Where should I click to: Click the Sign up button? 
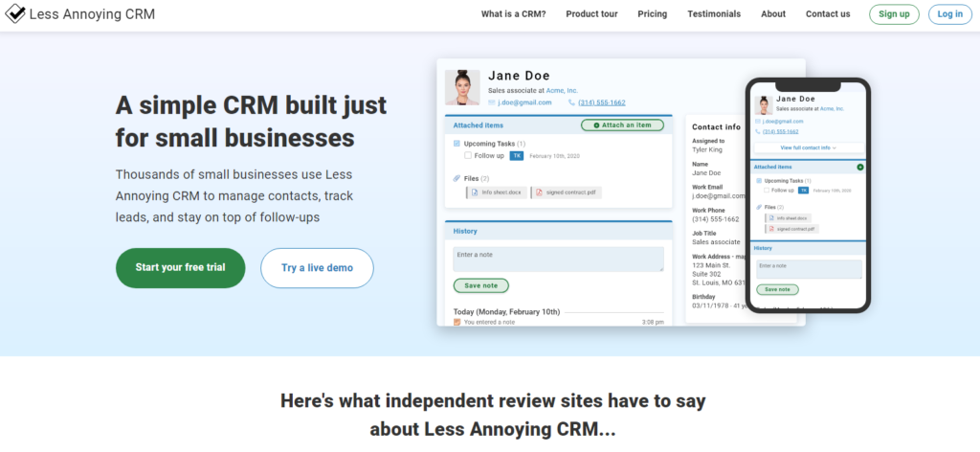894,14
